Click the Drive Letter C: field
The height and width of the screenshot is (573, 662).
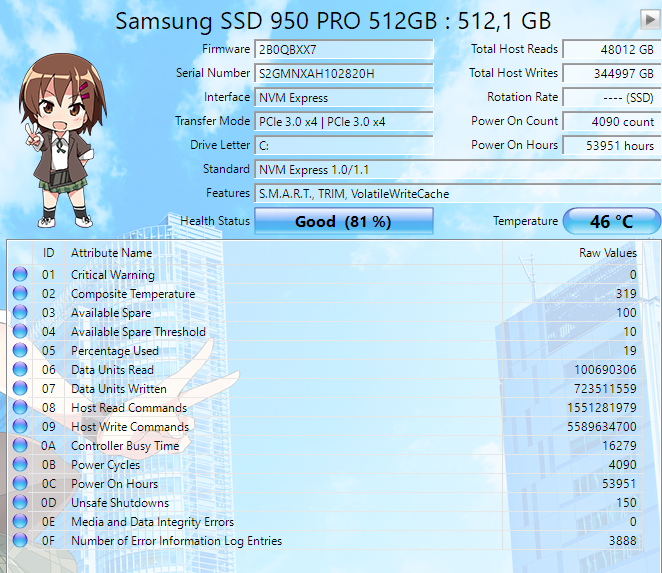pos(344,146)
